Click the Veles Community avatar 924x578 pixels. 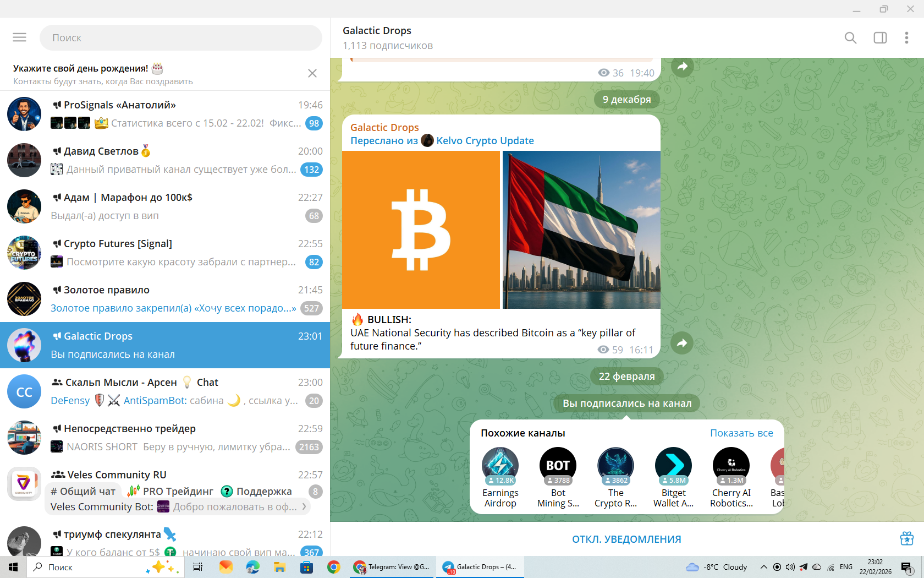[x=24, y=484]
